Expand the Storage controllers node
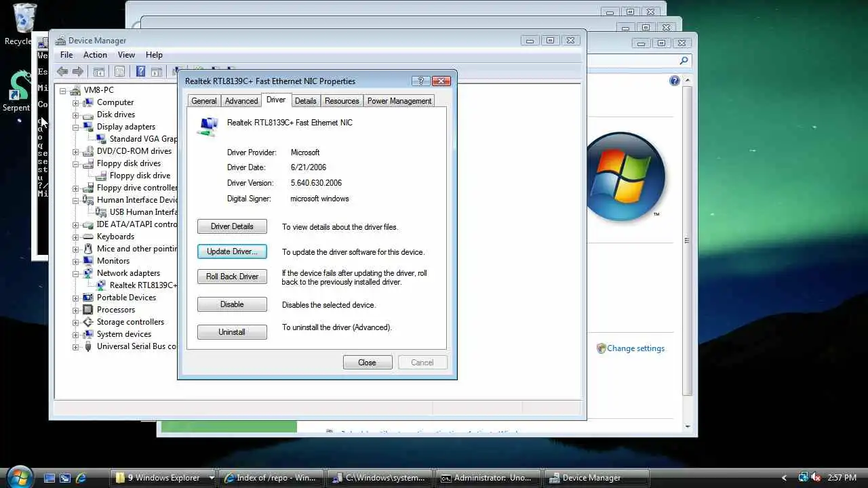Viewport: 868px width, 488px height. [76, 322]
